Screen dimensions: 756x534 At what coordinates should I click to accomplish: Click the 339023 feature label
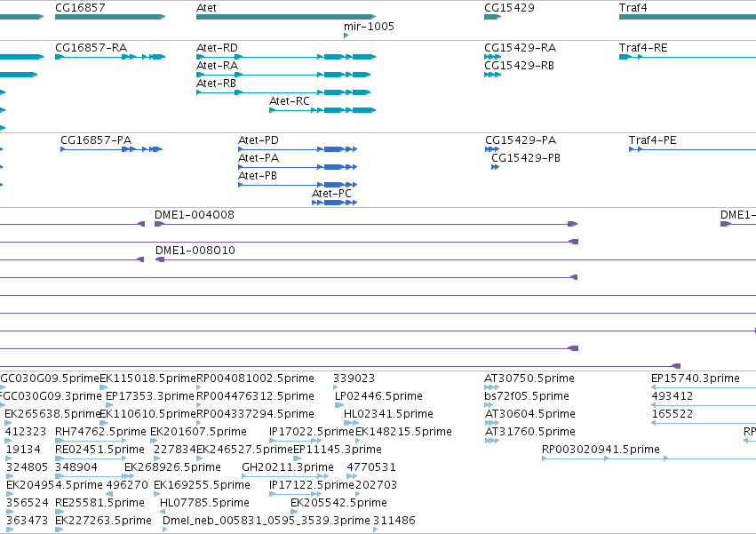354,379
